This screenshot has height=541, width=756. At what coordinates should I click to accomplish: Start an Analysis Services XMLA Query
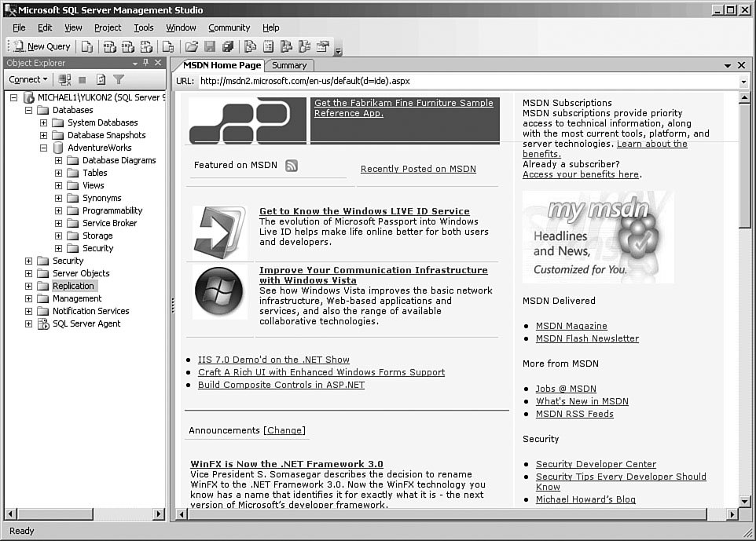(146, 46)
